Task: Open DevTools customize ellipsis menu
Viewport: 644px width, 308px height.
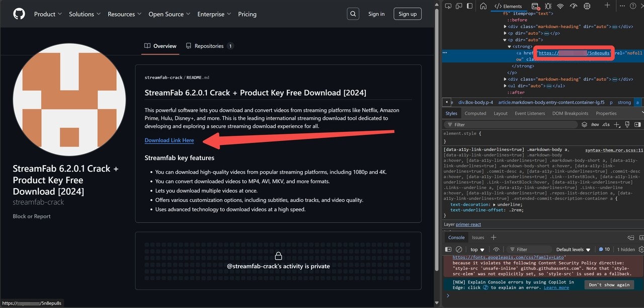Action: pos(622,6)
